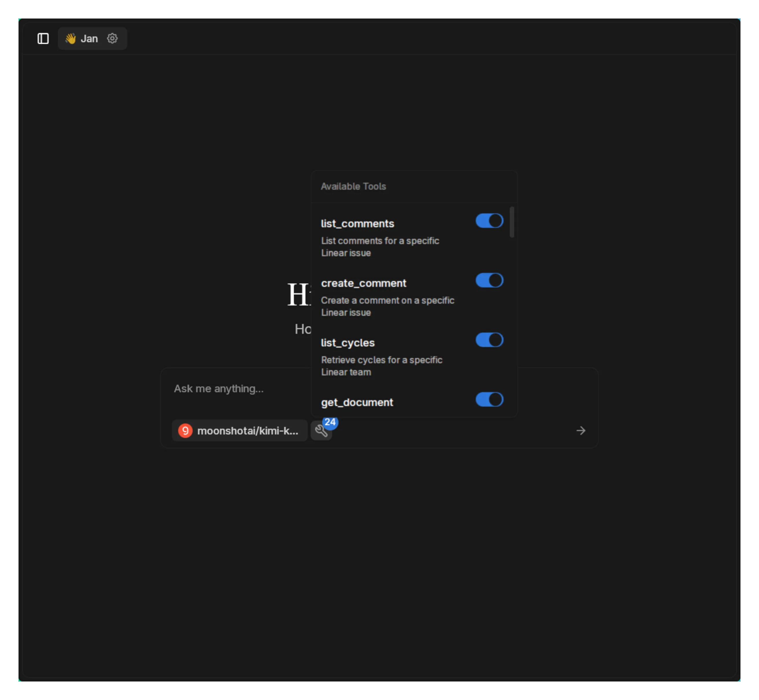Viewport: 759px width, 700px height.
Task: Click the 24 badge above the wrench icon
Action: pos(330,422)
